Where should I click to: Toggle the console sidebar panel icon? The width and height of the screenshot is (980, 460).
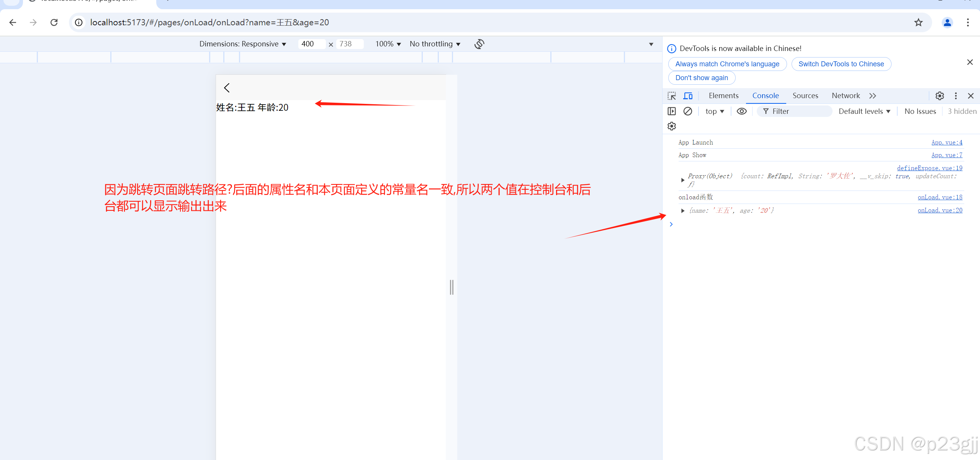[x=672, y=111]
